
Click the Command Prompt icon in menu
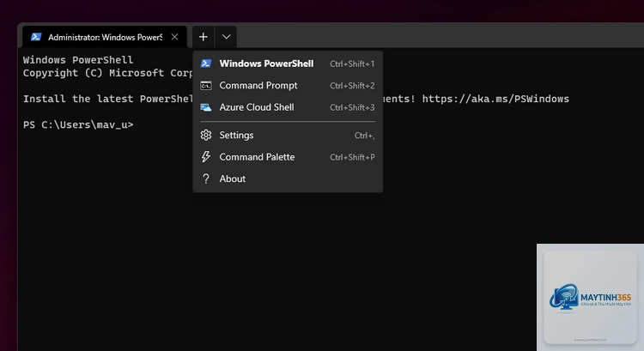pyautogui.click(x=206, y=85)
